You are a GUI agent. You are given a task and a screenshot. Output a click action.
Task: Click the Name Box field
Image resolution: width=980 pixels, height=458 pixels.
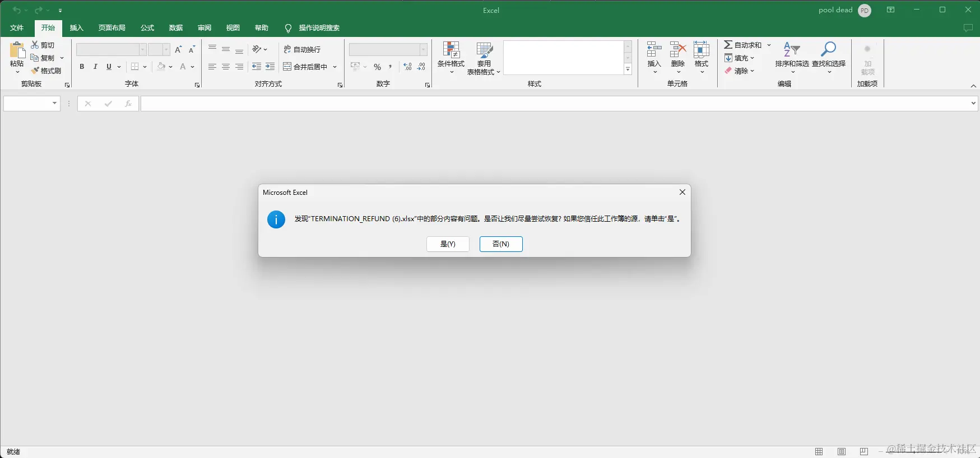click(x=32, y=104)
